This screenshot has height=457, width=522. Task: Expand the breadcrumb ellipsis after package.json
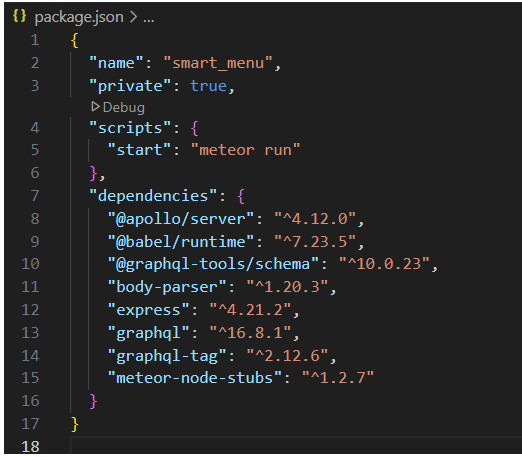[x=148, y=18]
